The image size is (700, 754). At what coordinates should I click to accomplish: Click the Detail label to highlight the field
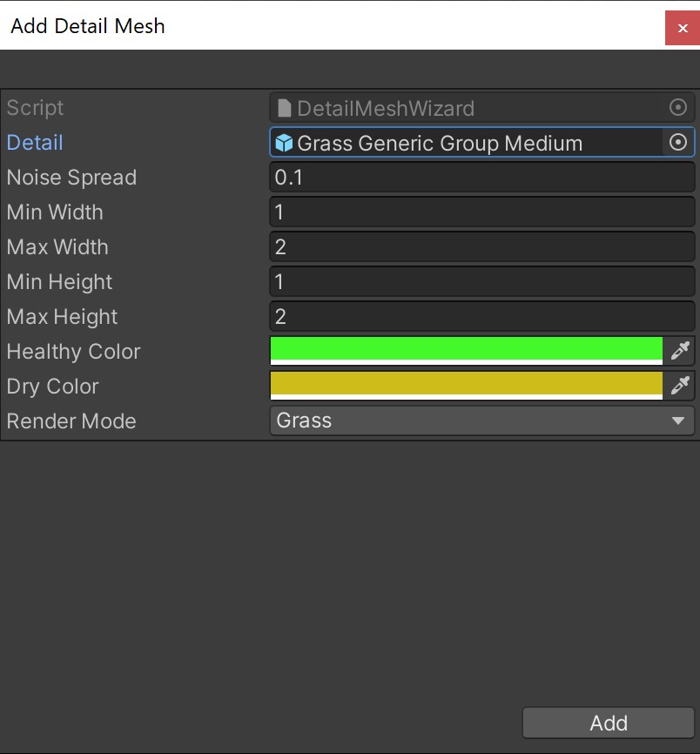point(34,142)
